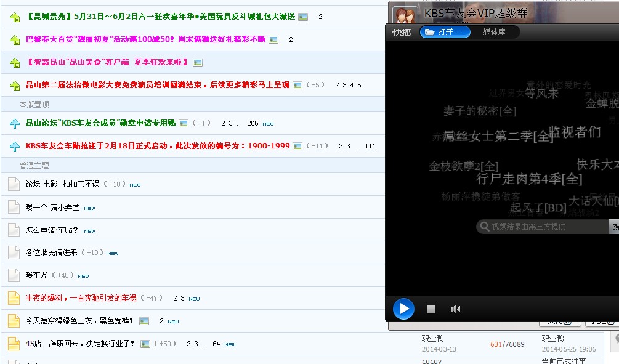Click player tag 监视者们
This screenshot has width=619, height=364.
[x=575, y=132]
